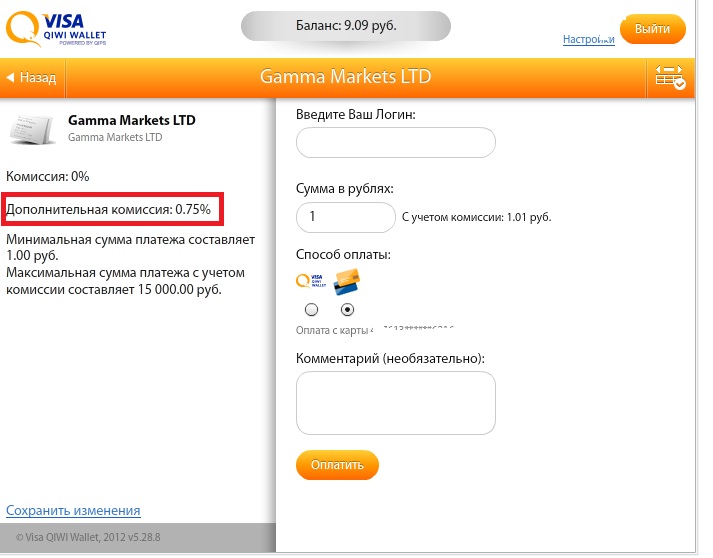Open the payment table icon in orange bar
This screenshot has width=713, height=558.
tap(670, 77)
